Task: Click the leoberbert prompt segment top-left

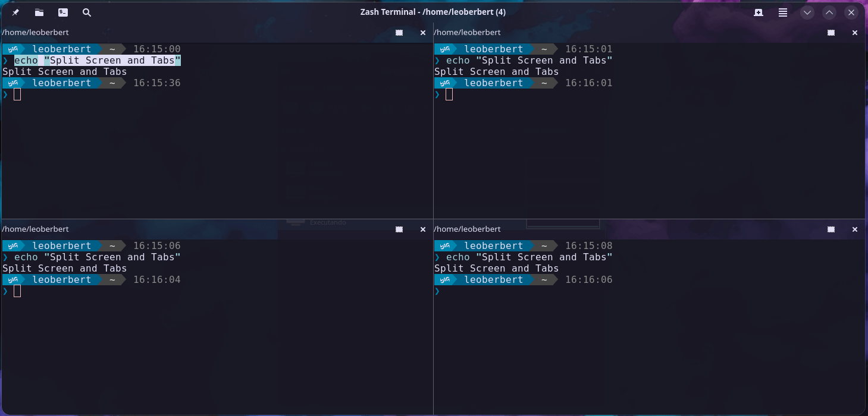Action: tap(62, 49)
